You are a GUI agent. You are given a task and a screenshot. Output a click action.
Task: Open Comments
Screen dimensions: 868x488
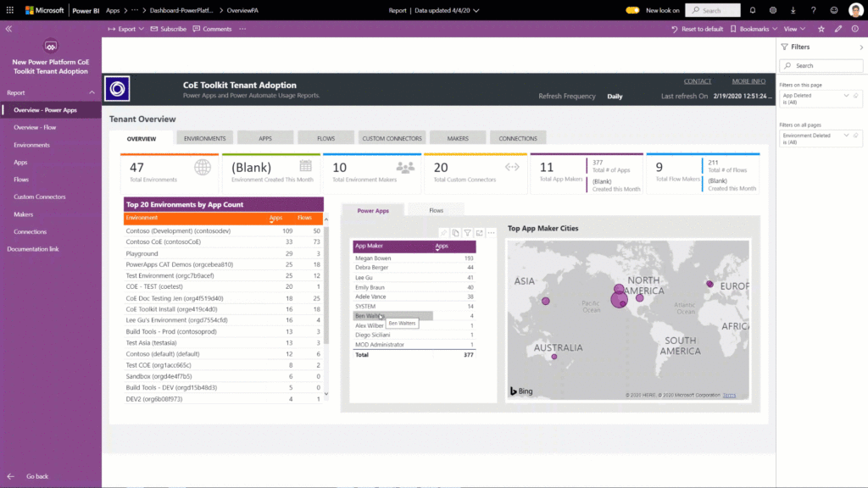[212, 29]
